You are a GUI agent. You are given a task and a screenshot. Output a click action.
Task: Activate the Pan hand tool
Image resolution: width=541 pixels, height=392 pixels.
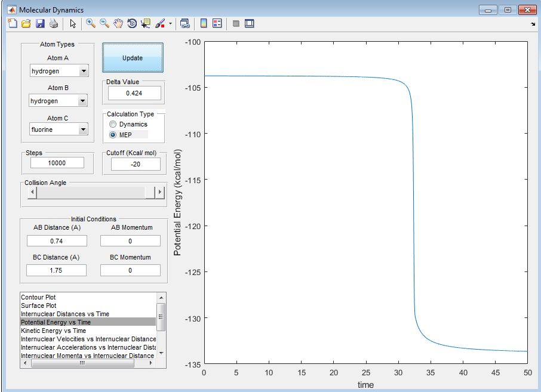118,24
